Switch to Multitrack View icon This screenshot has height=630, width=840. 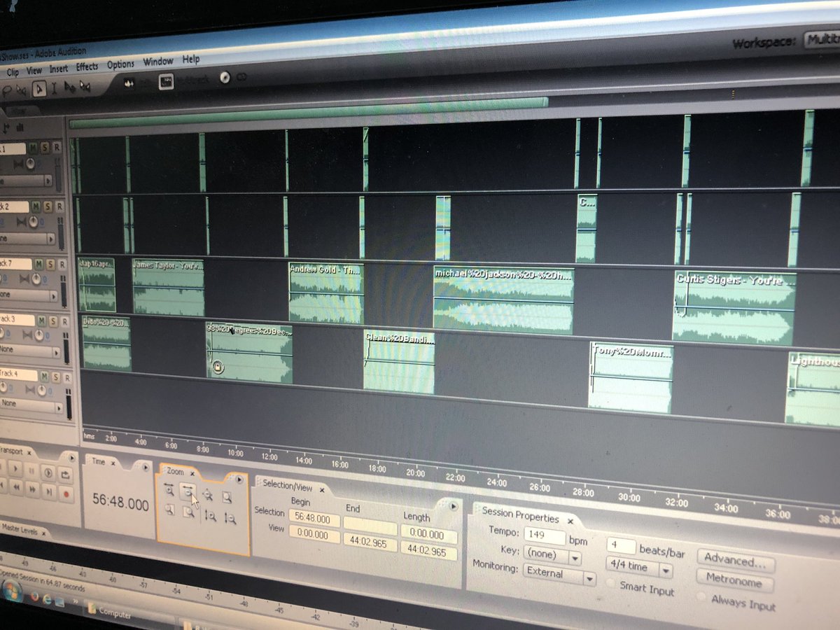coord(166,82)
